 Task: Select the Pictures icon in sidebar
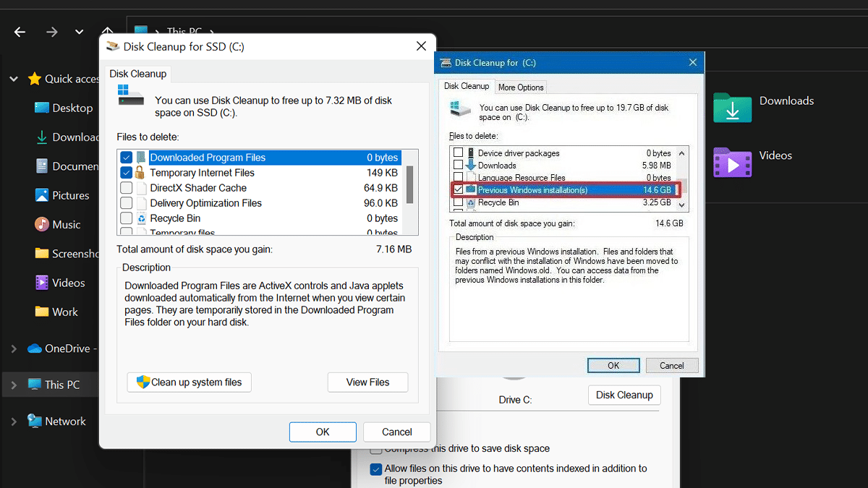point(42,195)
